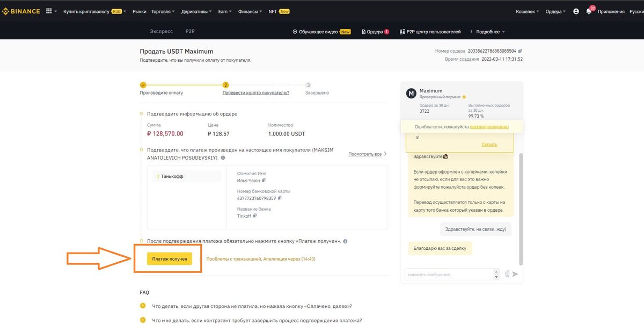Open Приложения downloads
The height and width of the screenshot is (331, 644).
(611, 11)
